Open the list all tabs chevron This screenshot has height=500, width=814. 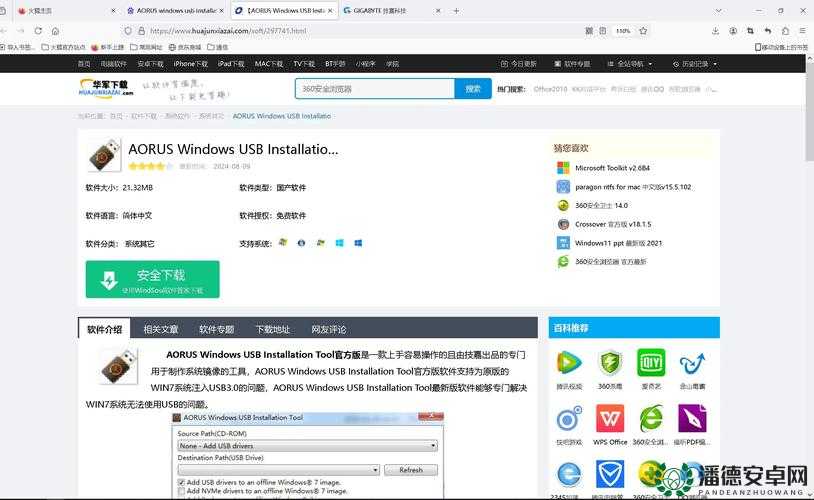718,10
